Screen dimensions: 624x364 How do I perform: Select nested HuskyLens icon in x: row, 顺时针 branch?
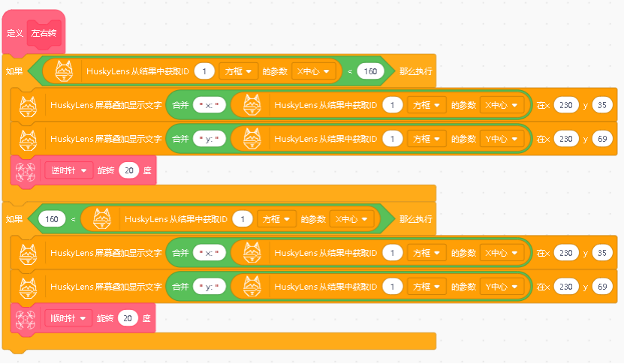(252, 253)
